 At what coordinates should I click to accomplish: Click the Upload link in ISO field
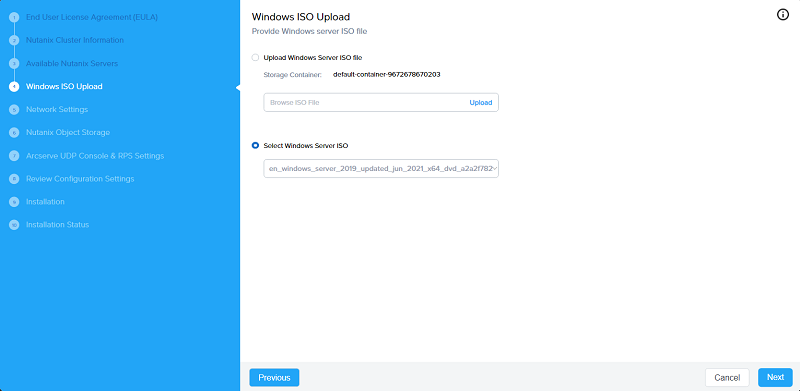point(481,103)
